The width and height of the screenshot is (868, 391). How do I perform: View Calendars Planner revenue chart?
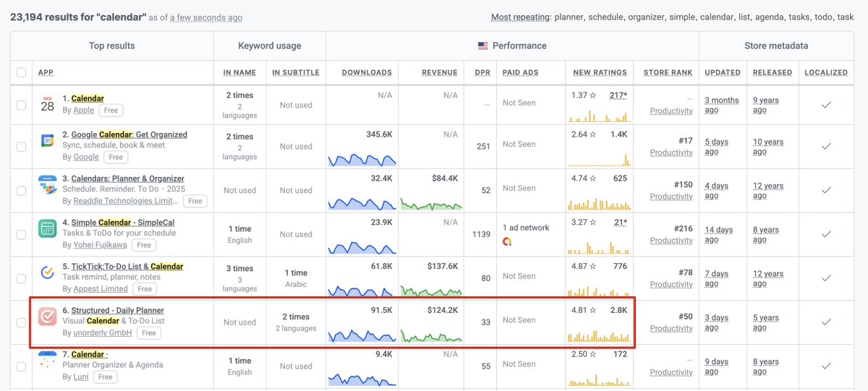click(x=431, y=204)
